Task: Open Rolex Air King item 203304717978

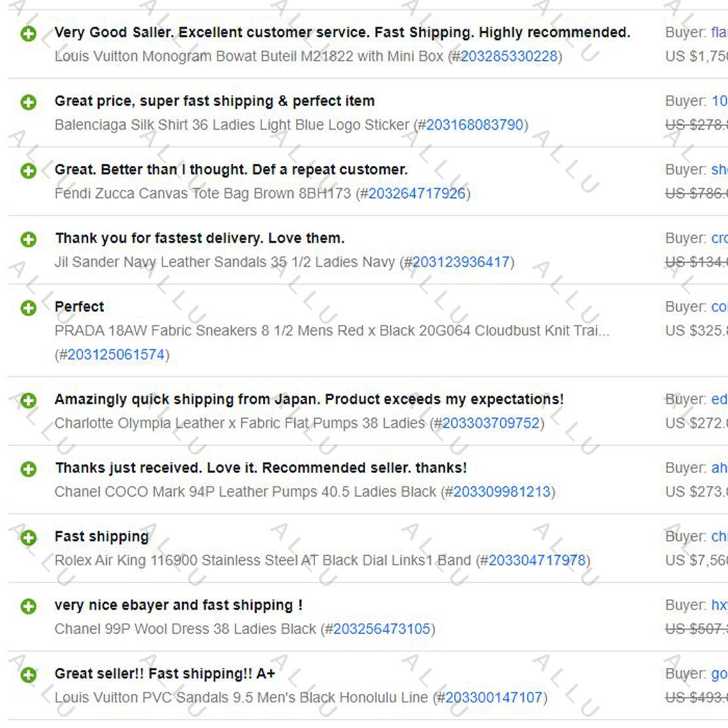Action: click(x=537, y=560)
